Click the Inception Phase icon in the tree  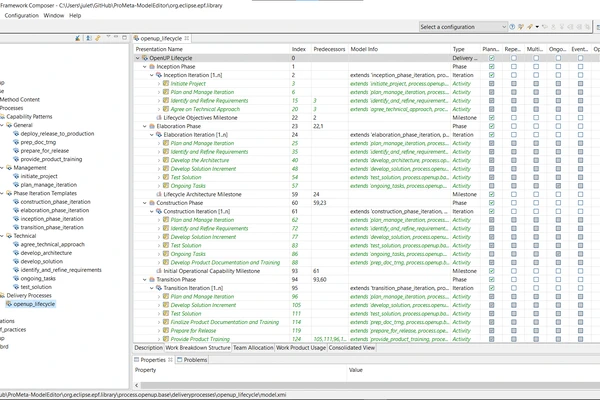[151, 67]
